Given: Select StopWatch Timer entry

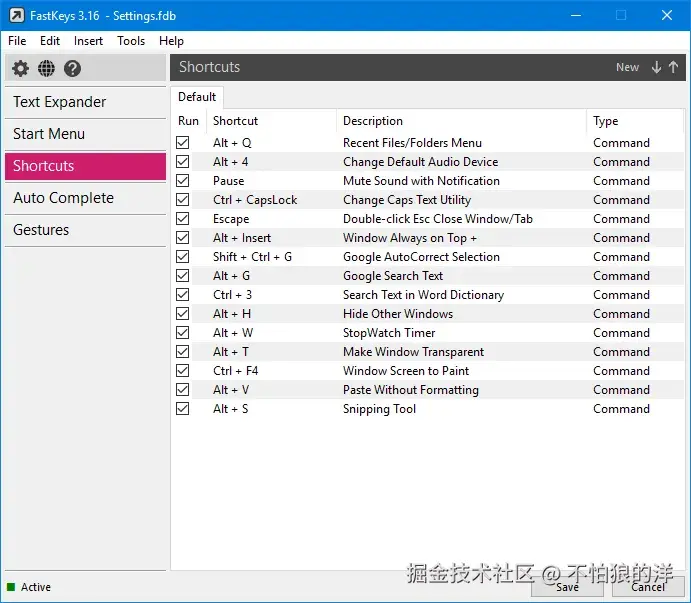Looking at the screenshot, I should pos(389,333).
